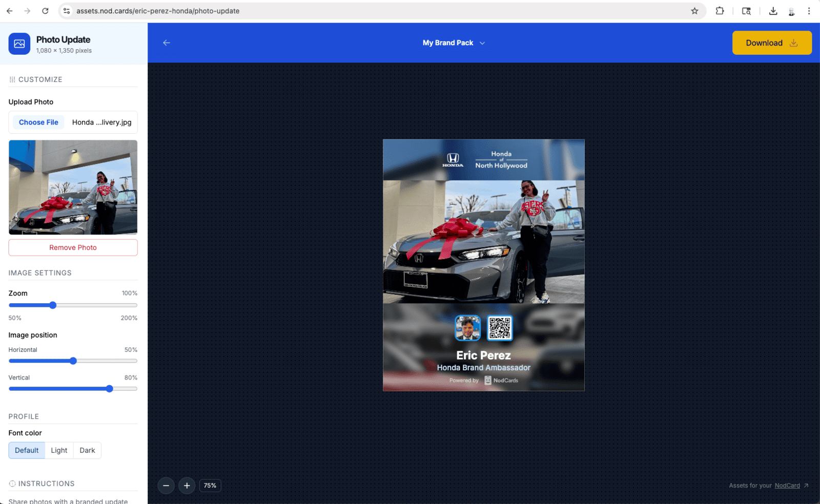820x504 pixels.
Task: Open the NodCard link
Action: click(x=787, y=486)
